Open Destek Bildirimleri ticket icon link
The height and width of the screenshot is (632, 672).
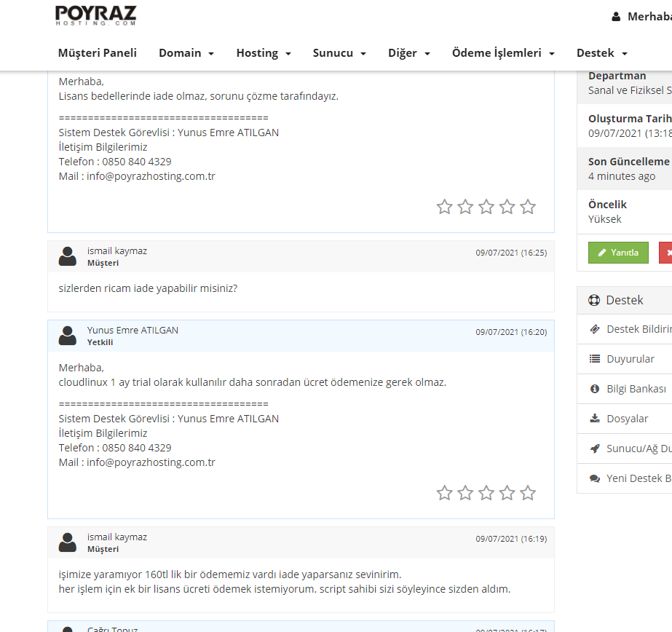point(594,329)
